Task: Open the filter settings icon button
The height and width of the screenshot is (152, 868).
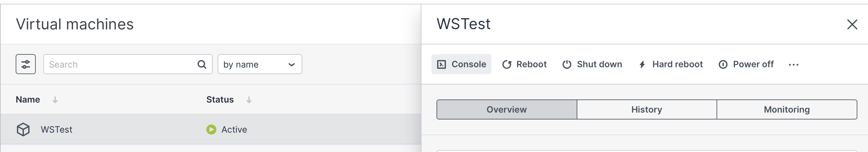Action: pyautogui.click(x=26, y=64)
